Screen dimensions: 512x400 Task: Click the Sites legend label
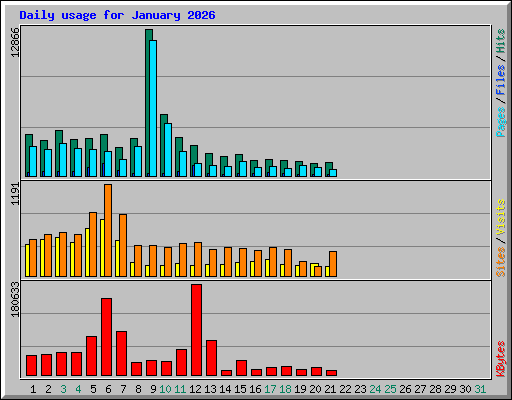(501, 262)
